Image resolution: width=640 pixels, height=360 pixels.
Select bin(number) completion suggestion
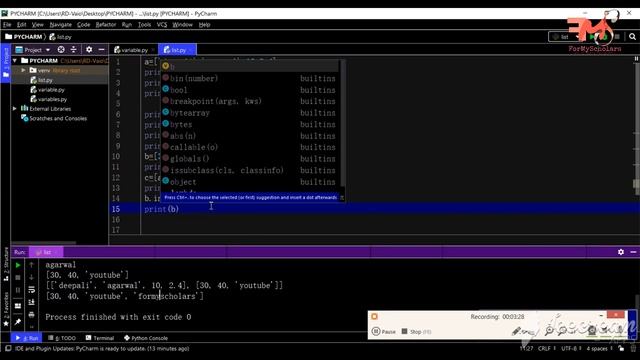coord(250,78)
